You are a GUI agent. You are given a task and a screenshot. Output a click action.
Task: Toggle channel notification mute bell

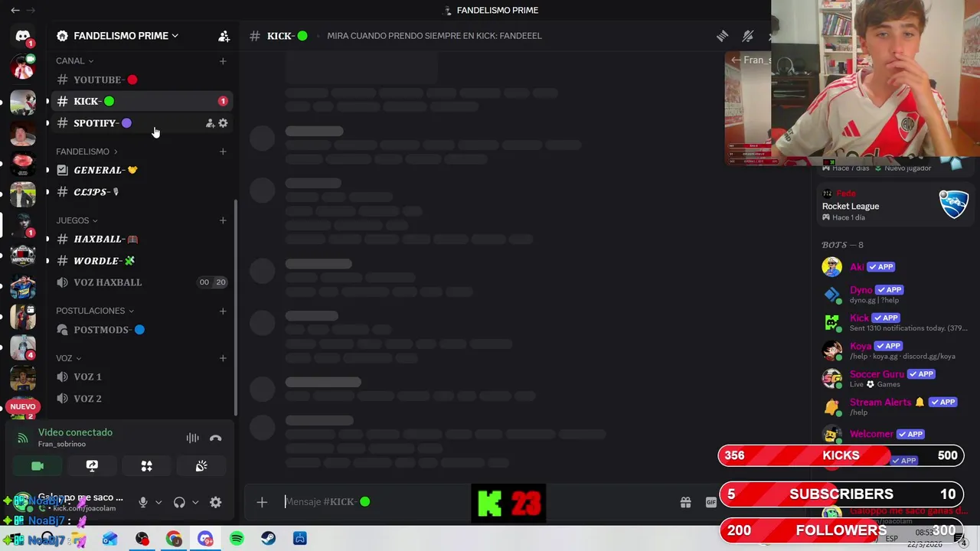click(x=748, y=36)
